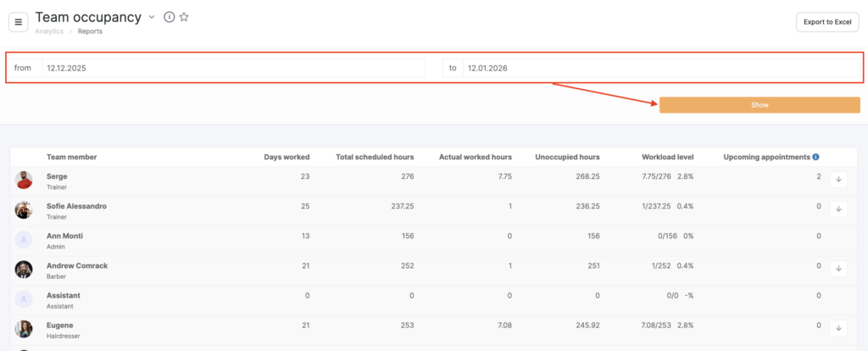Click Ann Monti's placeholder avatar
Image resolution: width=868 pixels, height=351 pixels.
tap(24, 240)
